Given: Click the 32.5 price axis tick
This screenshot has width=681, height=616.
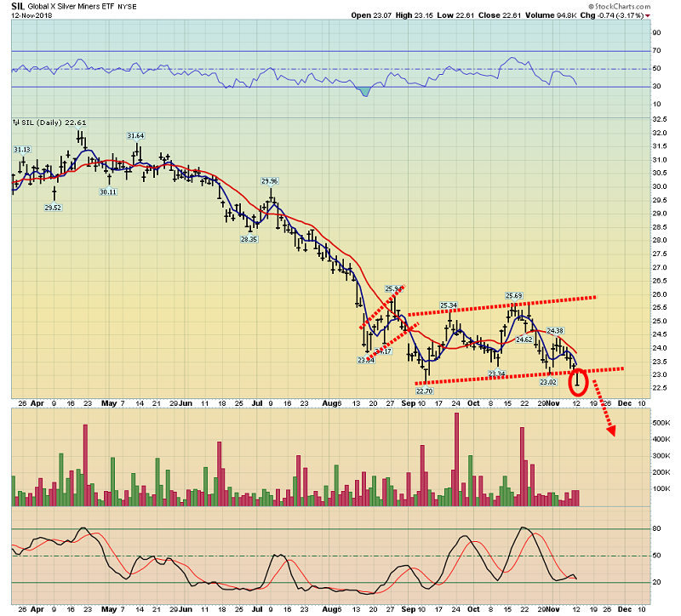Looking at the screenshot, I should tap(661, 119).
